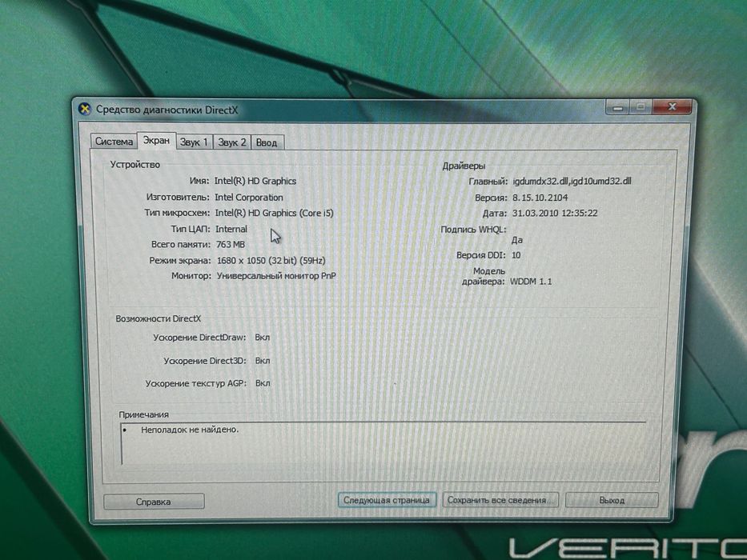Click Сохранить все сведения button

point(500,500)
